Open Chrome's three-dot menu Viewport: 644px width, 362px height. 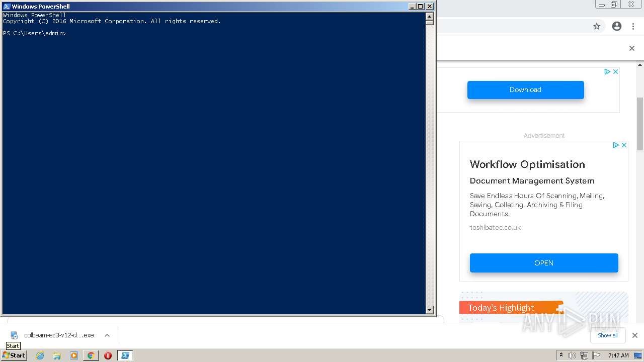click(x=633, y=26)
